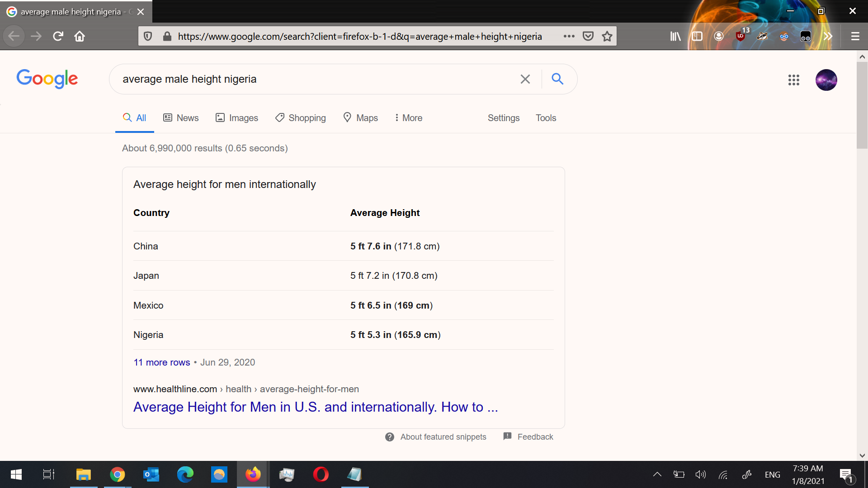This screenshot has width=868, height=488.
Task: Go to the Firefox home page
Action: (80, 36)
